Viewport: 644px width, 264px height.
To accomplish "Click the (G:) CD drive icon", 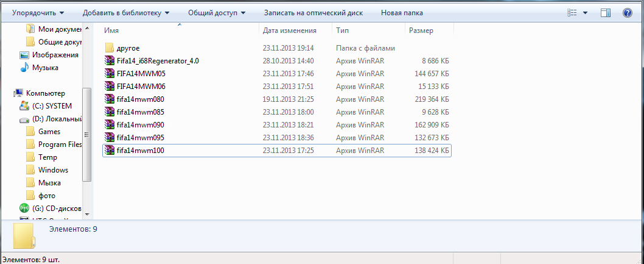I will click(24, 208).
